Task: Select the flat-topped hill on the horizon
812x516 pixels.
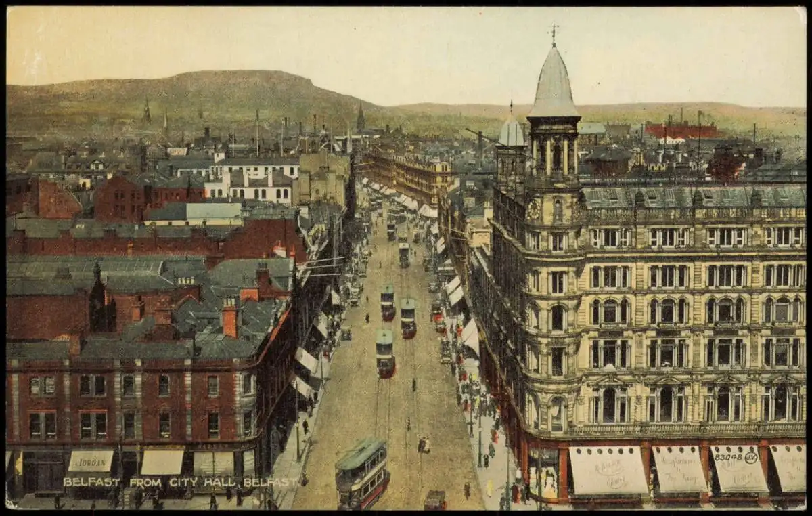Action: (203, 88)
